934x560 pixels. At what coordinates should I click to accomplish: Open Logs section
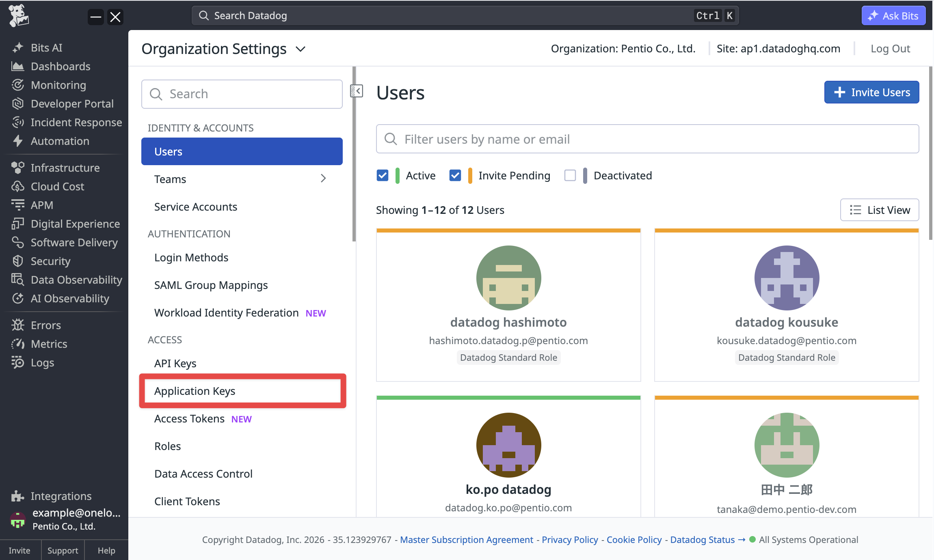click(33, 363)
